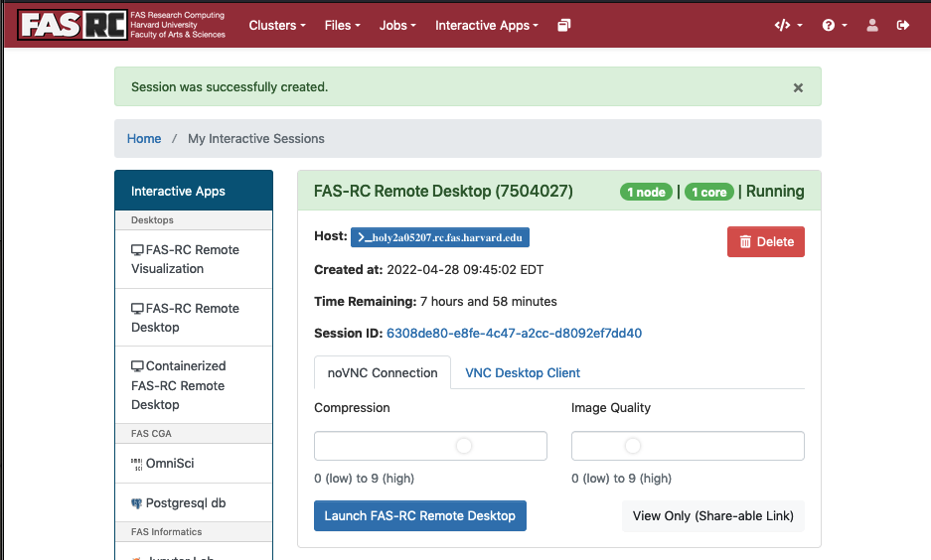The image size is (931, 560).
Task: Expand the Files dropdown menu
Action: click(x=342, y=25)
